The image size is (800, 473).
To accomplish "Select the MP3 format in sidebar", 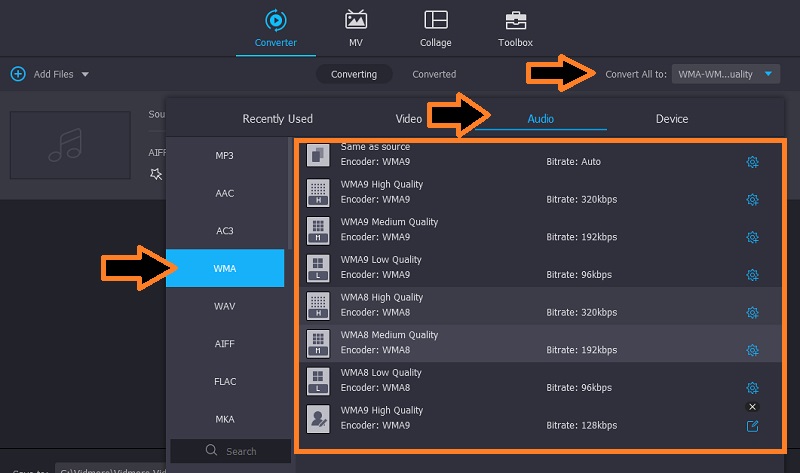I will [225, 156].
